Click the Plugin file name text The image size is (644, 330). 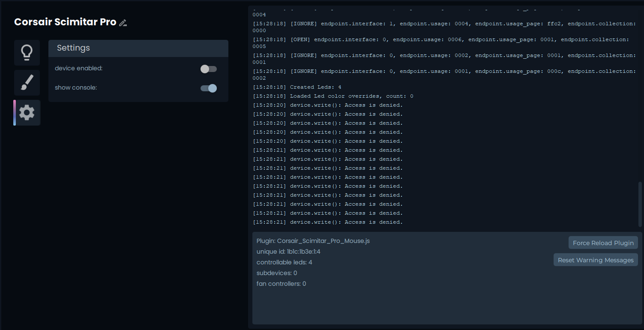(x=313, y=241)
